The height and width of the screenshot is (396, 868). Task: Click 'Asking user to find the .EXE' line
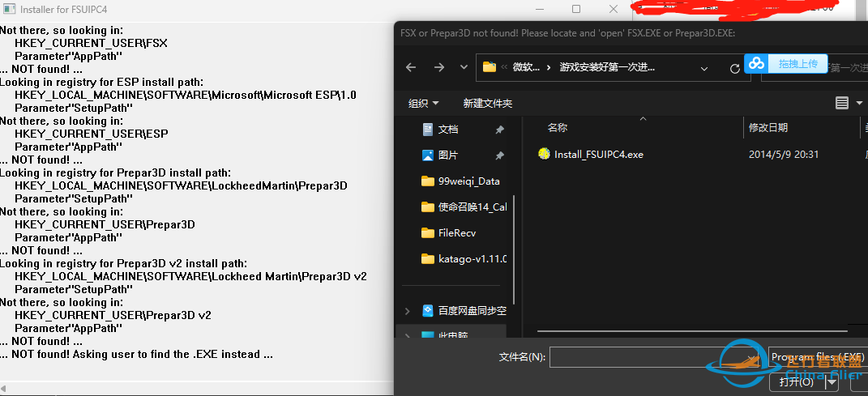(x=136, y=354)
